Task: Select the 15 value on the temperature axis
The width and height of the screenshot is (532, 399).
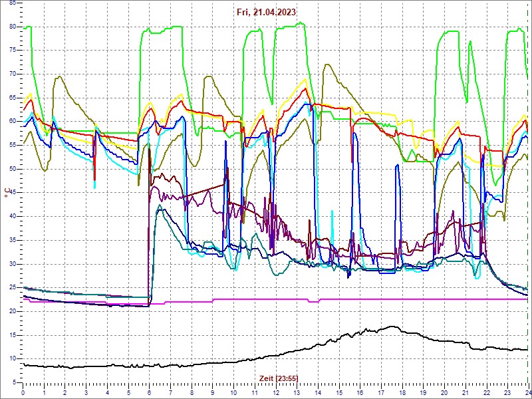Action: [x=12, y=335]
